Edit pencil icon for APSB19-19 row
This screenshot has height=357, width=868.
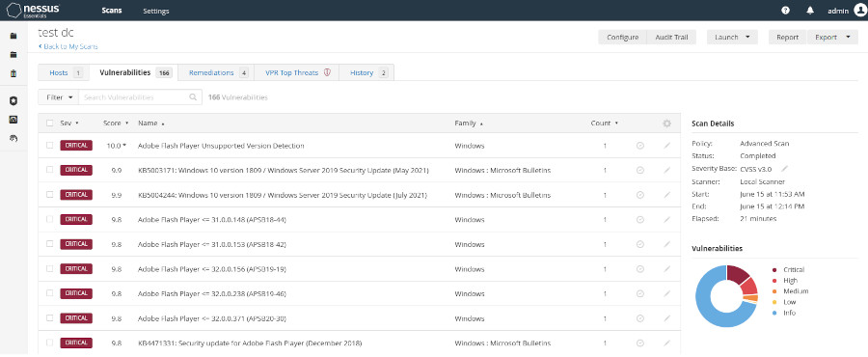tap(667, 269)
